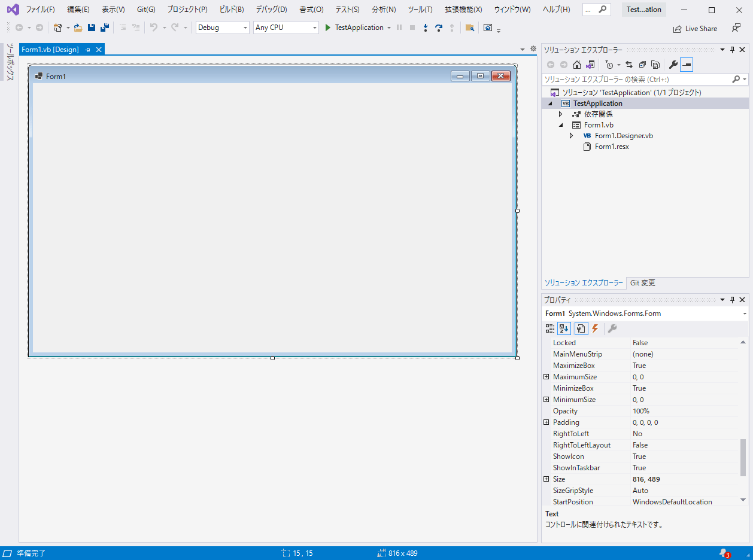This screenshot has width=753, height=560.
Task: Switch to categorized property view
Action: coord(549,328)
